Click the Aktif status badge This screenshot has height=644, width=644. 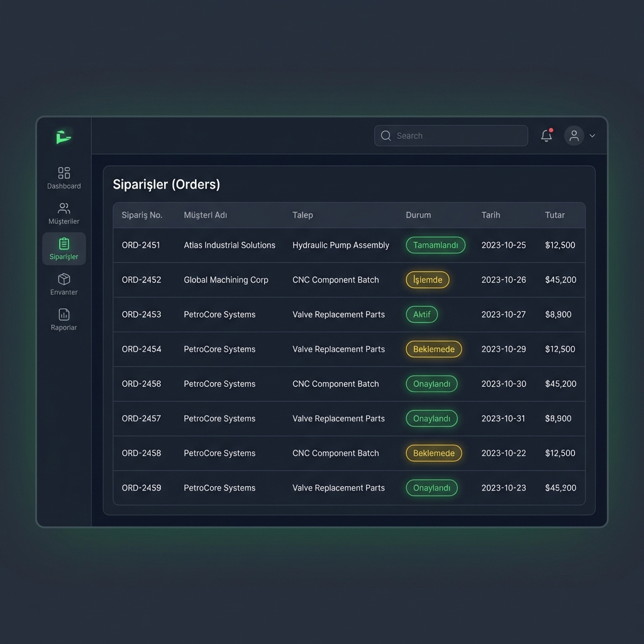(422, 314)
